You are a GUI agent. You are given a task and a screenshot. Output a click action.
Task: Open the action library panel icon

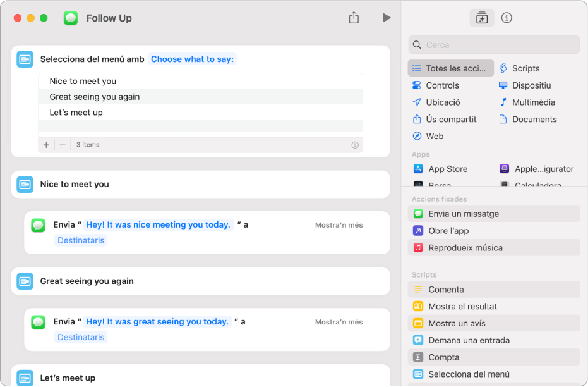[481, 18]
